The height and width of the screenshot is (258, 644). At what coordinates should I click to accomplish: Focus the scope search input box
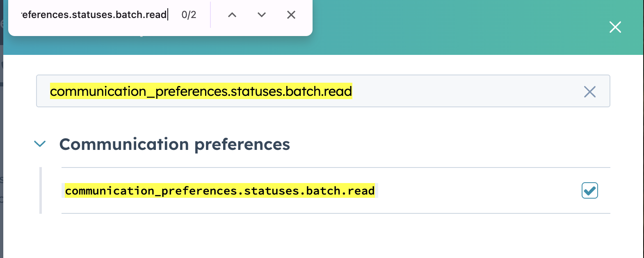coord(451,91)
